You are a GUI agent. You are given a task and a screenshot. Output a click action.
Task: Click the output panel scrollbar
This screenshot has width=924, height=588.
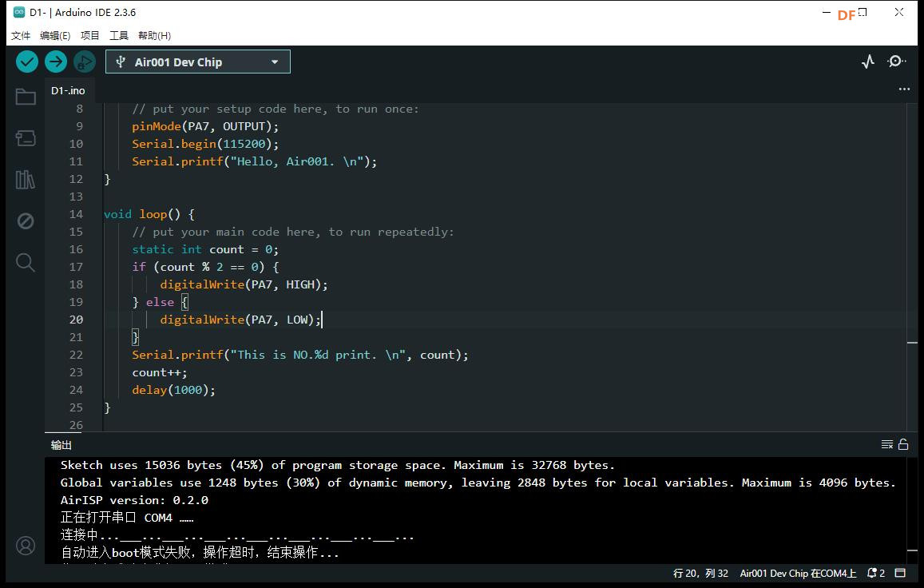[x=912, y=550]
